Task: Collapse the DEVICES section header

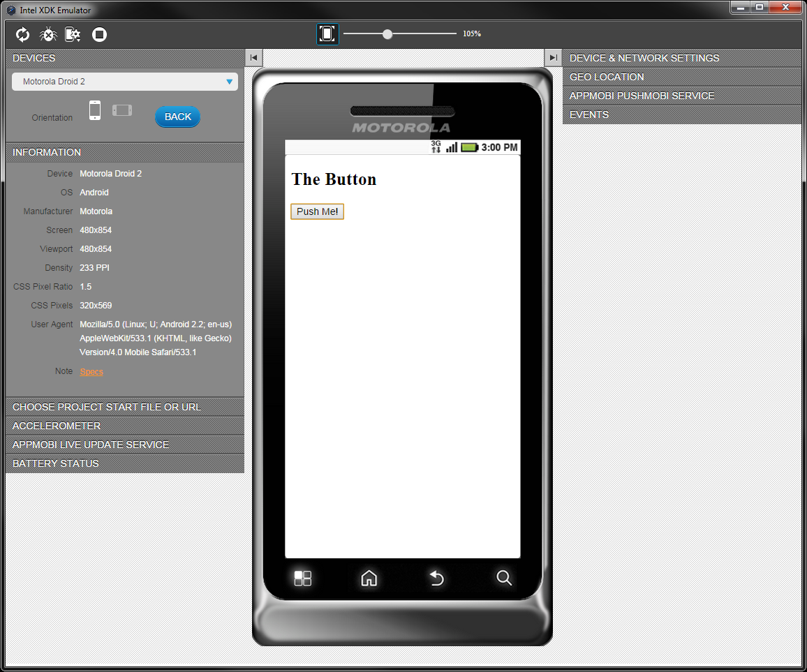Action: click(125, 58)
